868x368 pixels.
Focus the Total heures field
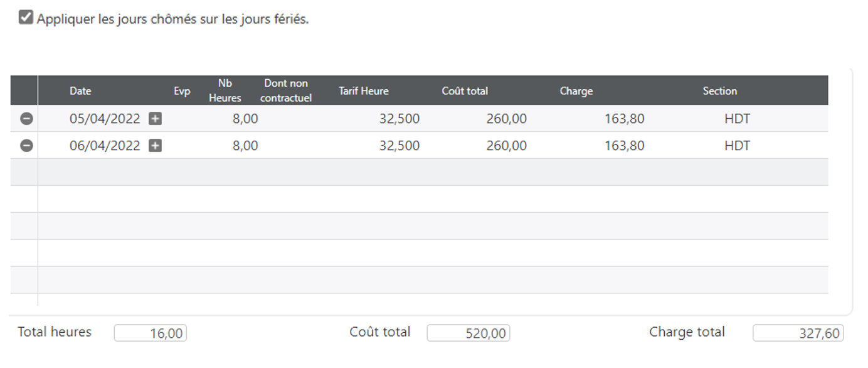[x=151, y=333]
